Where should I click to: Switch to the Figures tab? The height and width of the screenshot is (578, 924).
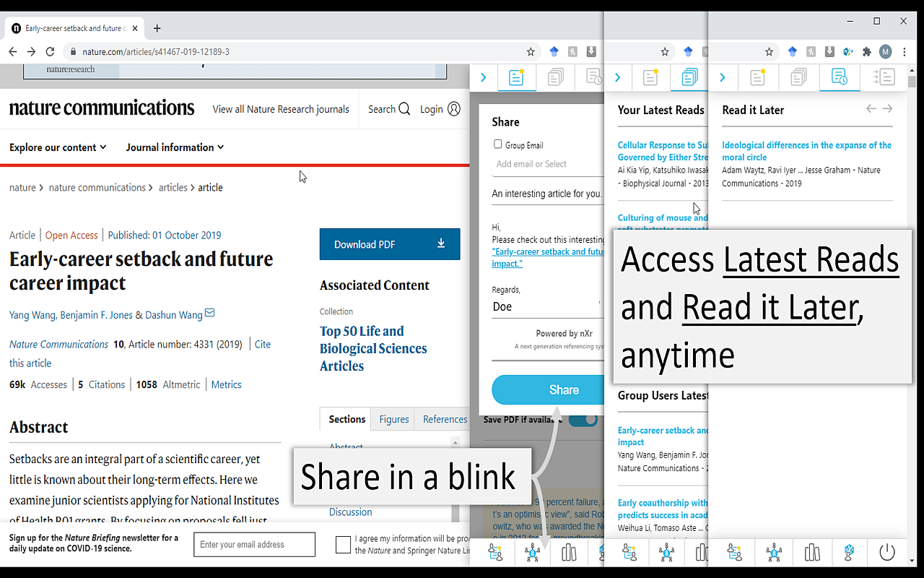(x=394, y=419)
